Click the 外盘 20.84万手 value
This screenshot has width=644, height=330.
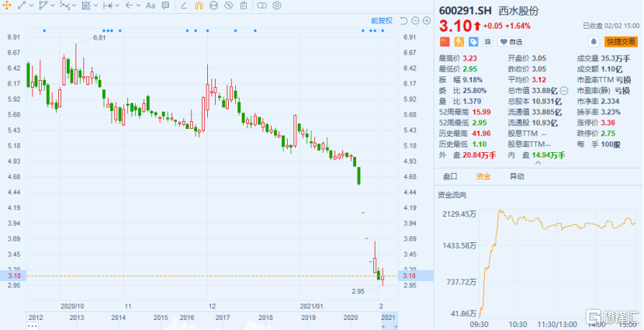tap(480, 155)
